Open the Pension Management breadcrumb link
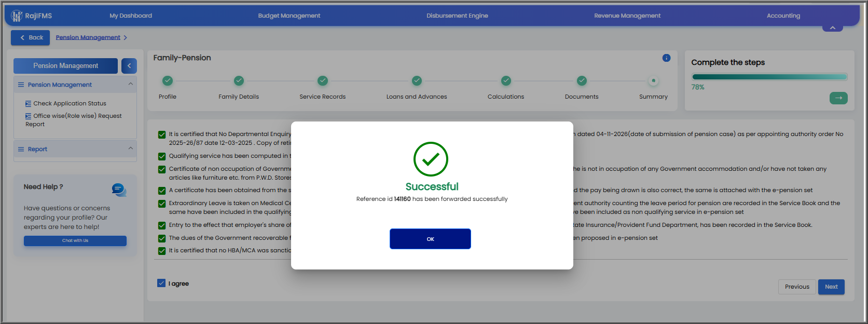This screenshot has height=324, width=868. click(x=88, y=37)
